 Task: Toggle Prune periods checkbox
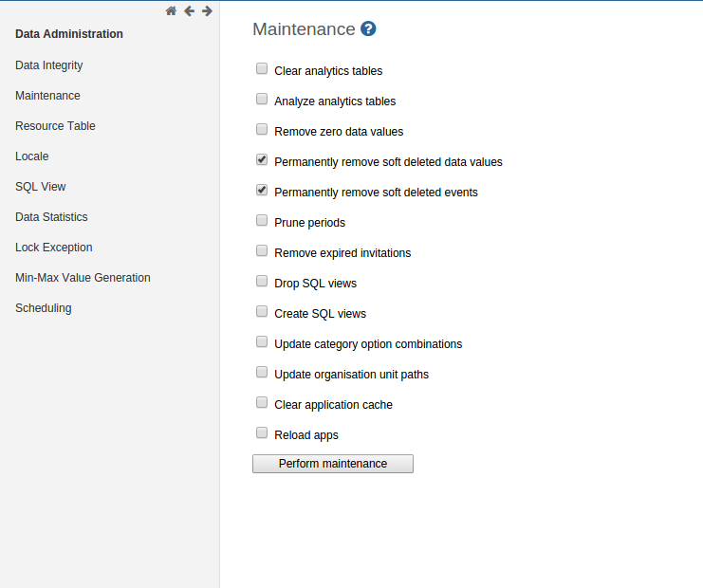click(262, 220)
